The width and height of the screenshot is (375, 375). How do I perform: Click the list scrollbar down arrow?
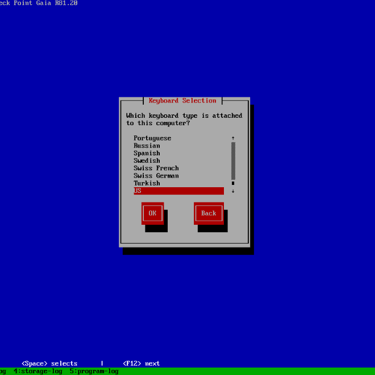[x=233, y=191]
